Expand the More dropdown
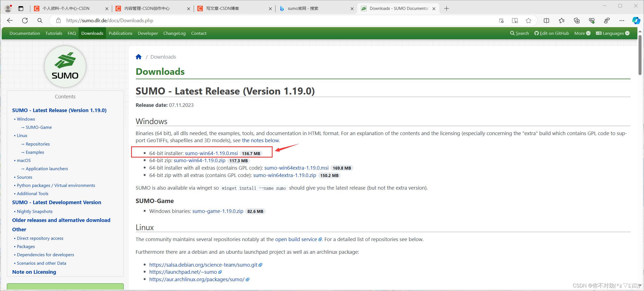This screenshot has height=291, width=644. coord(582,33)
